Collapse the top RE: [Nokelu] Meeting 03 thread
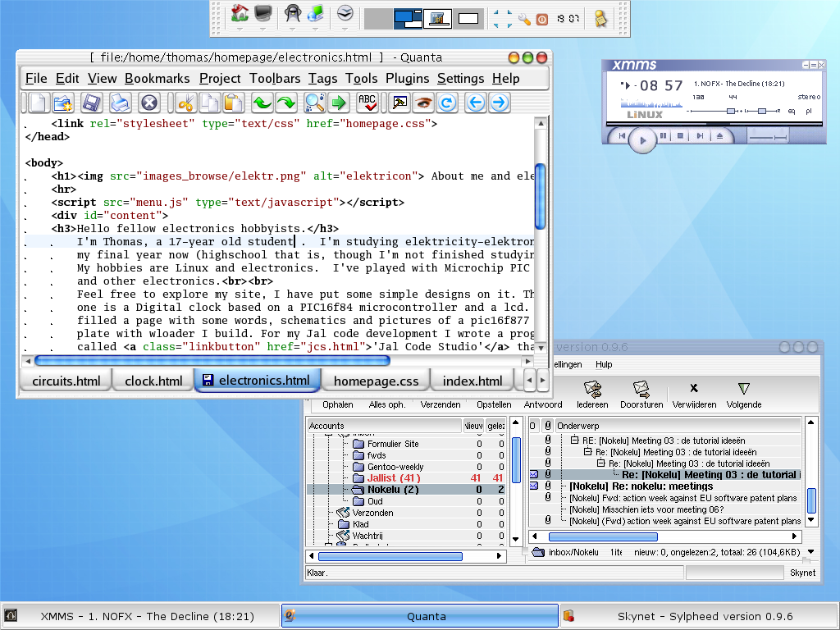 [x=574, y=441]
